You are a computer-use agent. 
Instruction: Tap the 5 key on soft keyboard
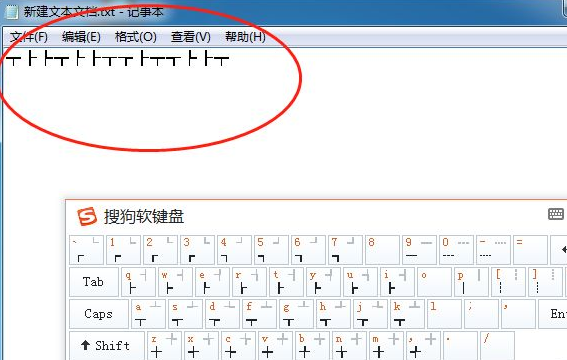click(x=271, y=250)
